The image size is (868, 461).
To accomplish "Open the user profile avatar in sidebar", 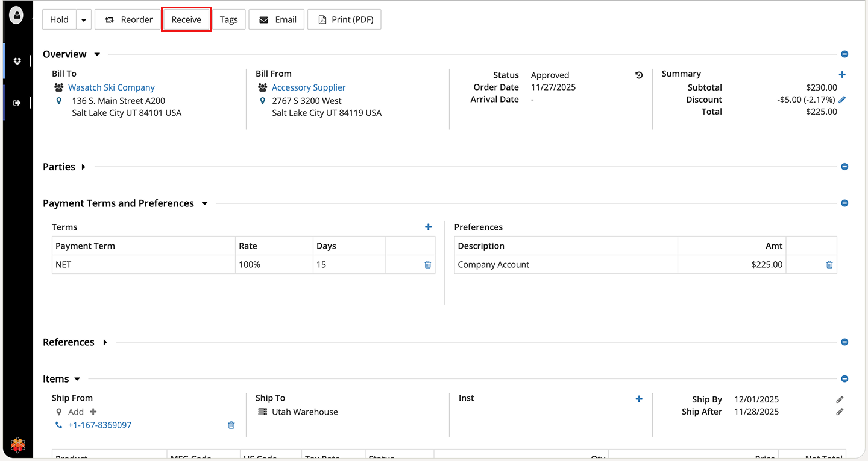I will [x=17, y=15].
